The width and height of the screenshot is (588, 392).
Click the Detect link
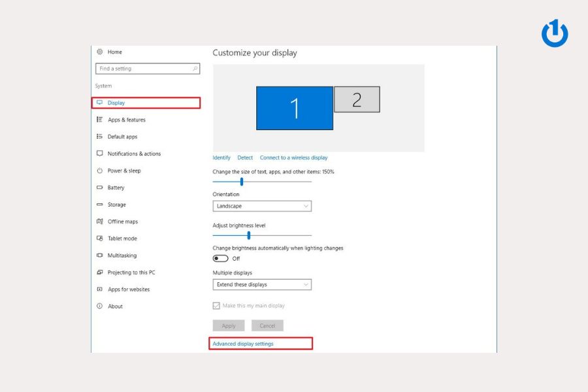point(245,157)
